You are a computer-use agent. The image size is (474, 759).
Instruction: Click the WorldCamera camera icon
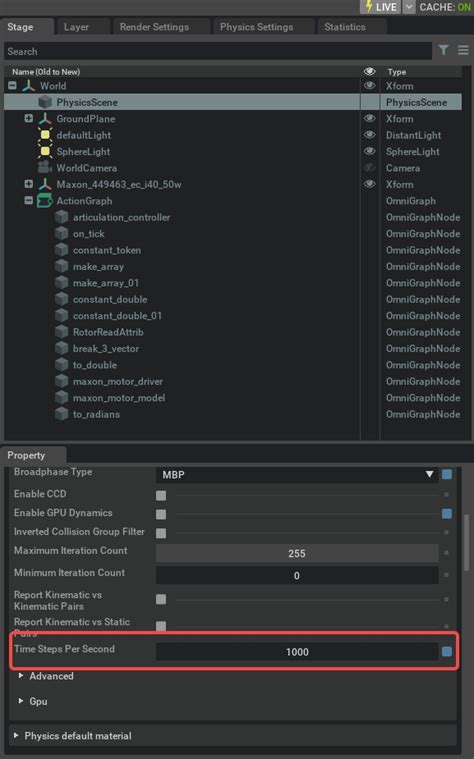(45, 167)
